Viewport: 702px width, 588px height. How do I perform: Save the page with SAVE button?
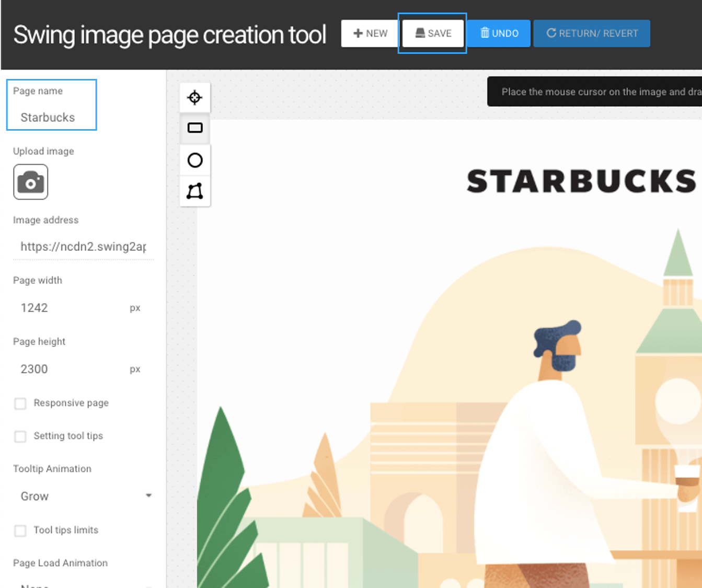433,33
